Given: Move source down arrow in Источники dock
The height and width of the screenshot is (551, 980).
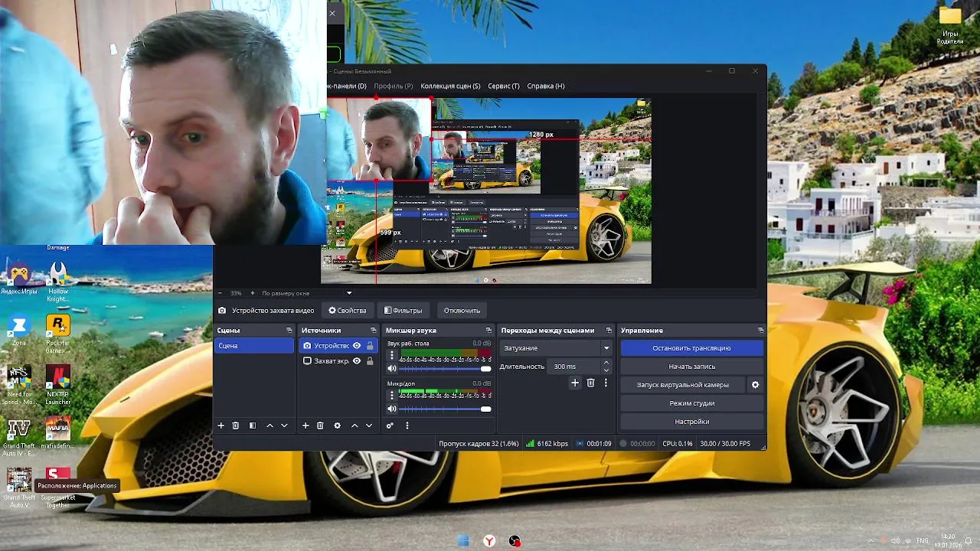Looking at the screenshot, I should click(368, 425).
